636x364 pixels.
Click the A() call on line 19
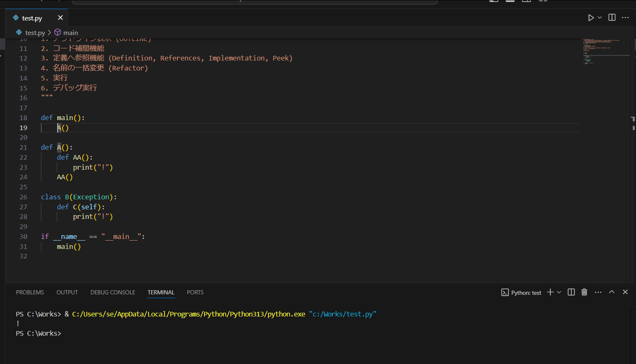[63, 128]
